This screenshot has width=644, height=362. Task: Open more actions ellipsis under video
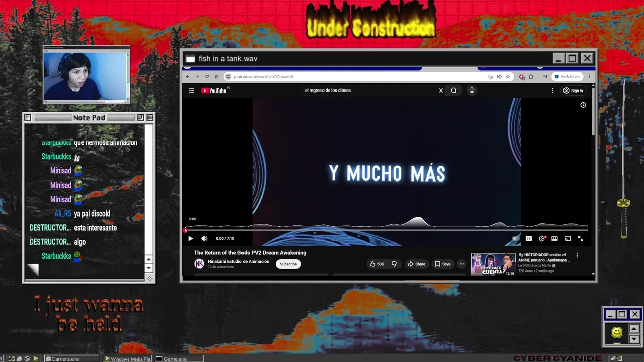[461, 264]
